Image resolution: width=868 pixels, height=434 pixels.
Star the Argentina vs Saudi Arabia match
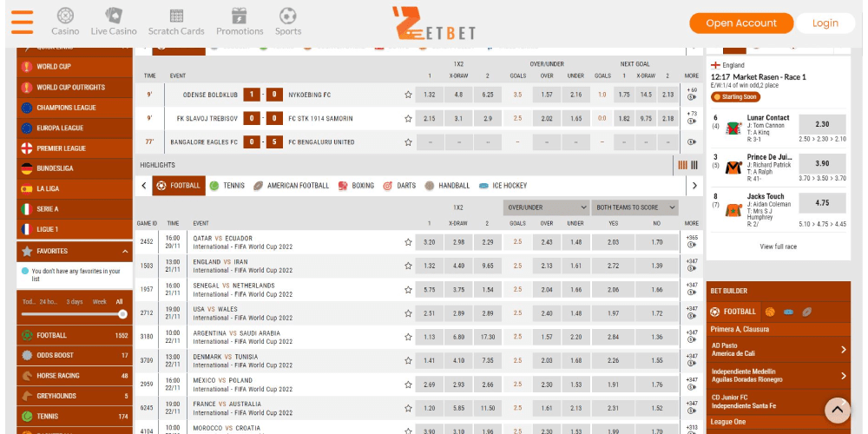(408, 337)
